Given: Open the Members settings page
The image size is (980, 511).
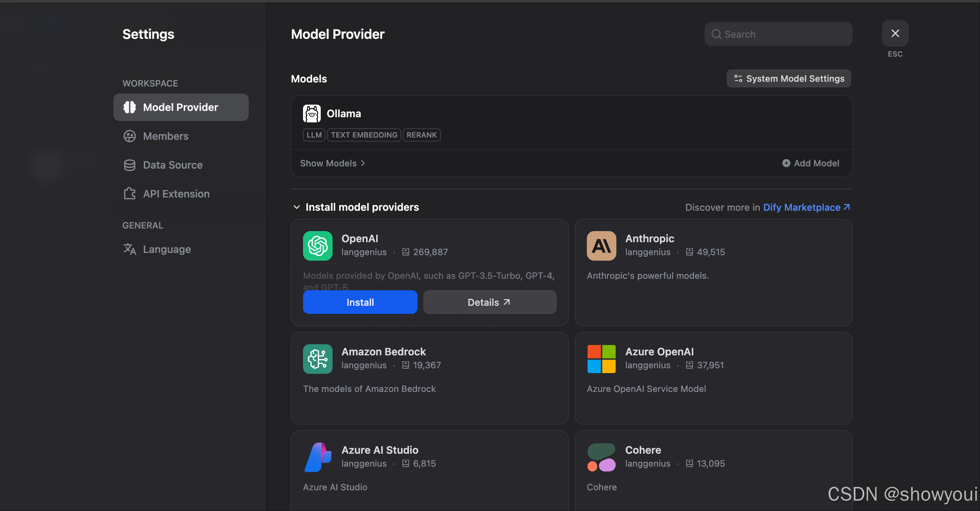Looking at the screenshot, I should [x=166, y=136].
